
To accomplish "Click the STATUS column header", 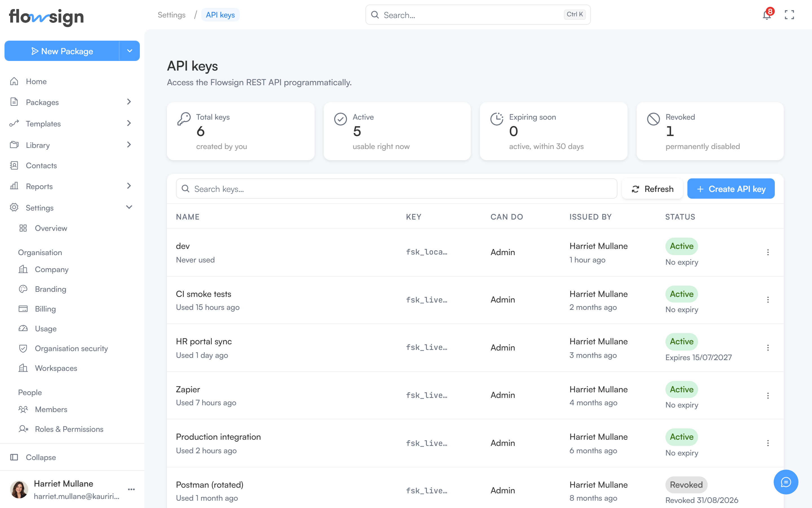I will [680, 217].
